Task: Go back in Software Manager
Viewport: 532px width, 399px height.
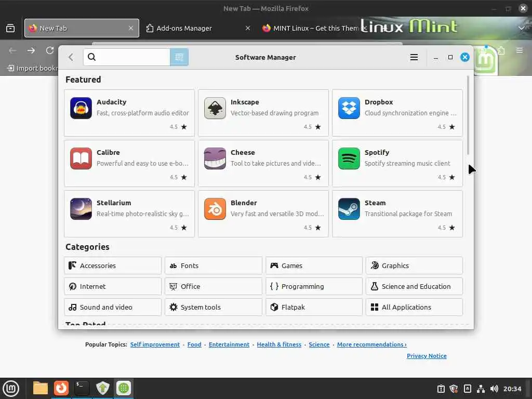Action: tap(71, 57)
